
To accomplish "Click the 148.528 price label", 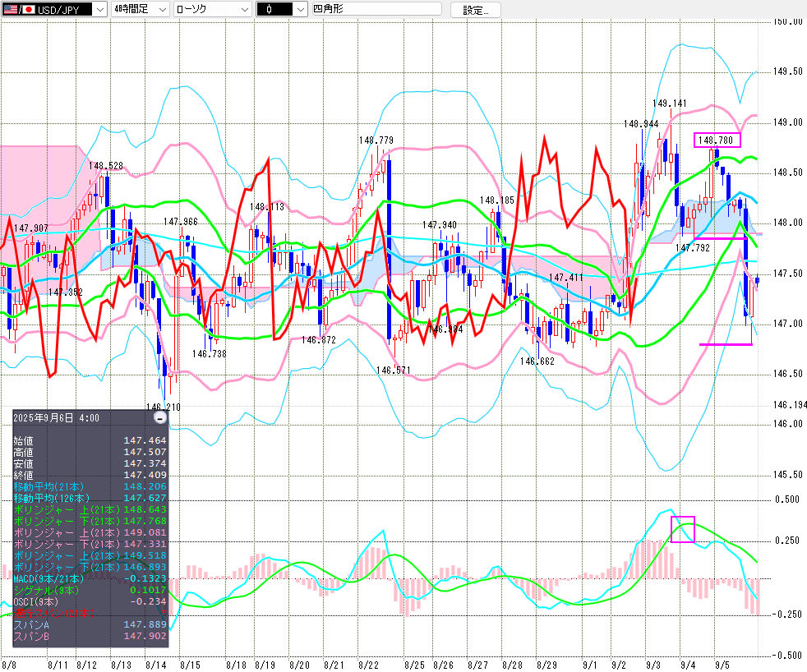I will point(105,166).
